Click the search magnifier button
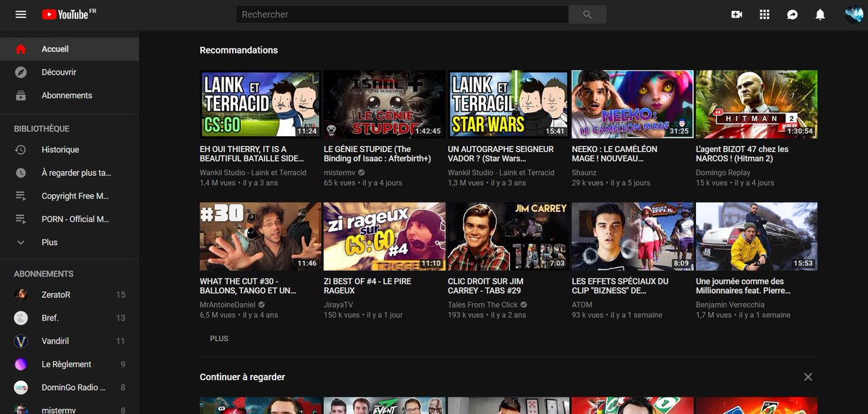Image resolution: width=868 pixels, height=414 pixels. pos(587,14)
